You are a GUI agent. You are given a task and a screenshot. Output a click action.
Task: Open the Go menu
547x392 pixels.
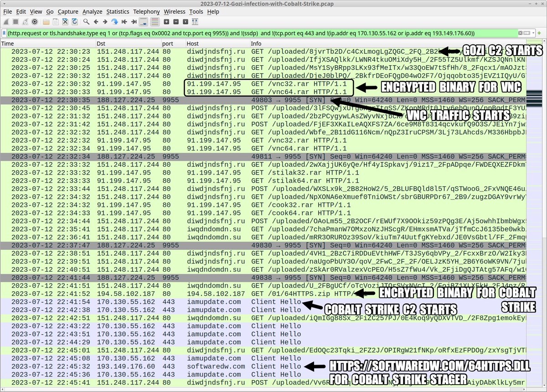click(50, 11)
